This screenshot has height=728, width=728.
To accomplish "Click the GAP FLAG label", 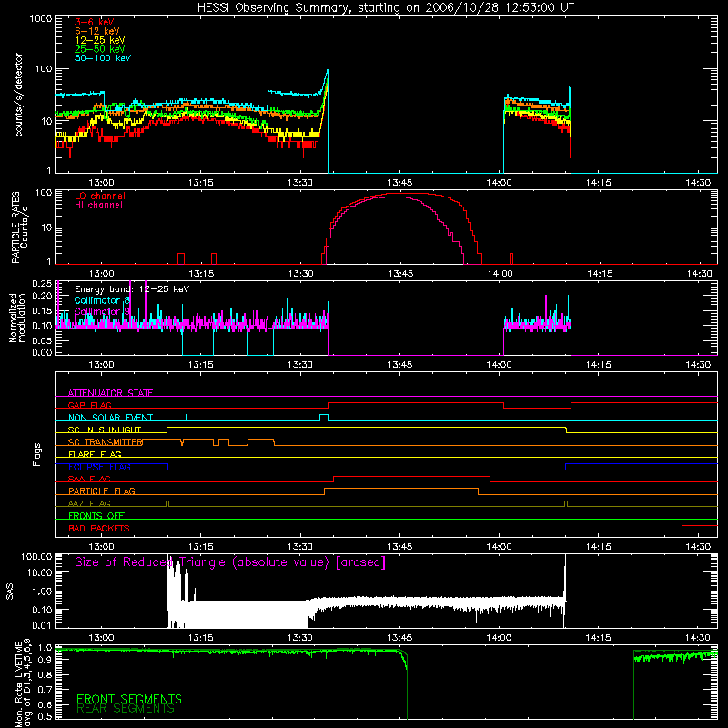I will 89,405.
